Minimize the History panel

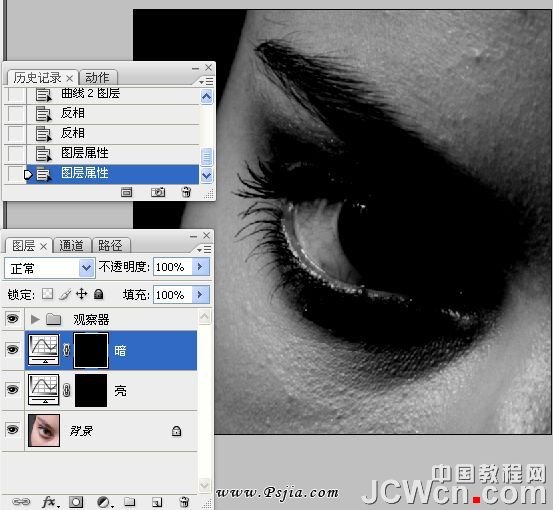[195, 68]
